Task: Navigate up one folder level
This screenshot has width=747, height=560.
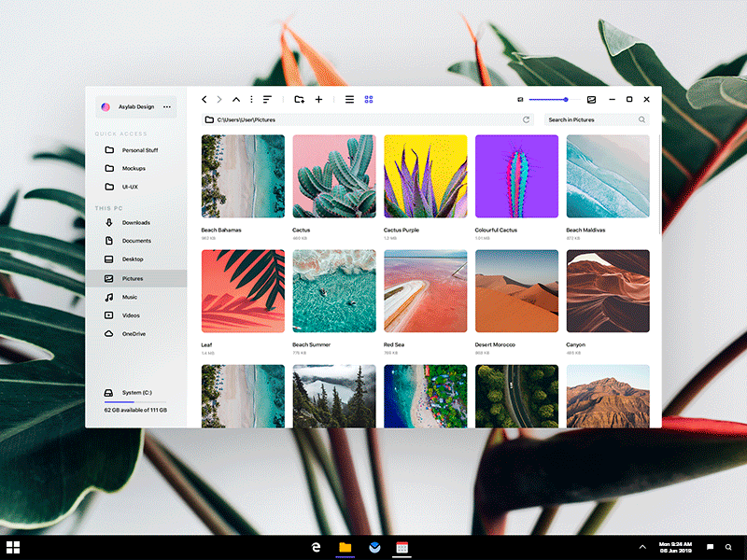Action: pos(236,99)
